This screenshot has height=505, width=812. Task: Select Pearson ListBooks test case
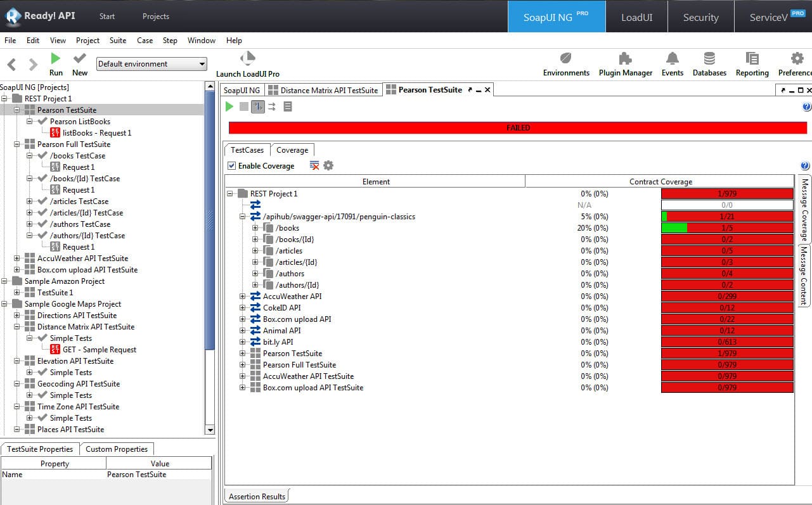[80, 122]
